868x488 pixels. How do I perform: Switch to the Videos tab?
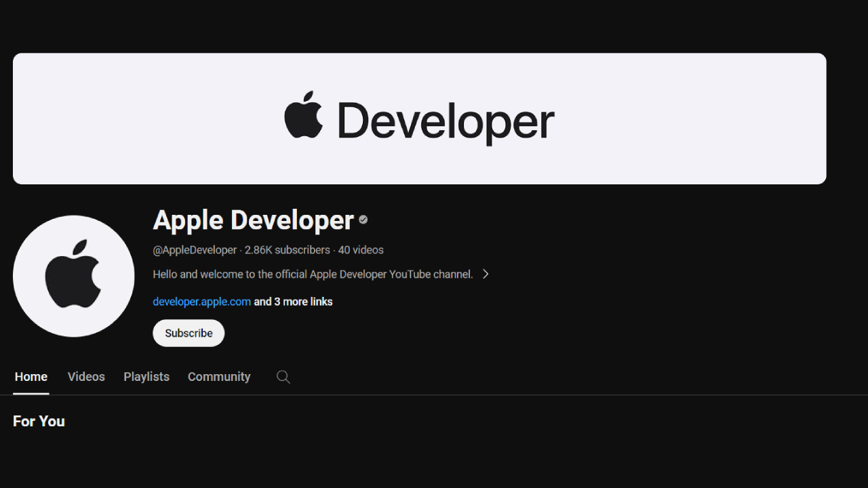coord(86,376)
